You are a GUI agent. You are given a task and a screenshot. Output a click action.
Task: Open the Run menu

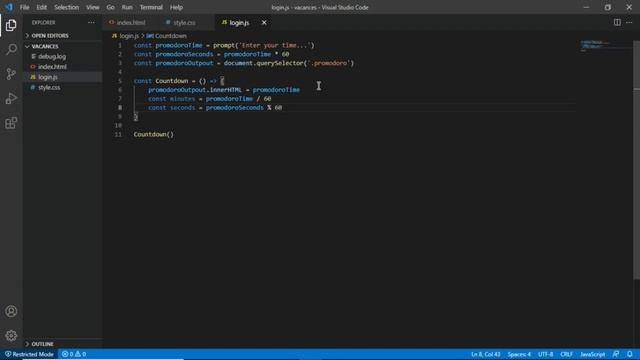tap(127, 7)
